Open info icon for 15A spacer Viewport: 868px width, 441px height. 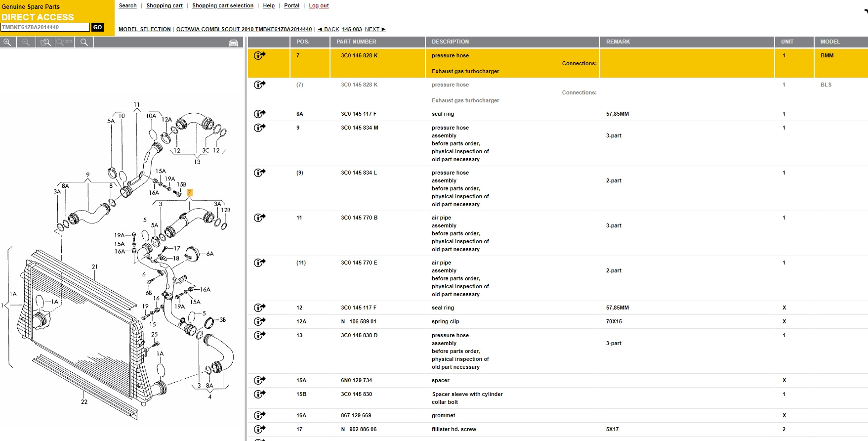tap(259, 380)
